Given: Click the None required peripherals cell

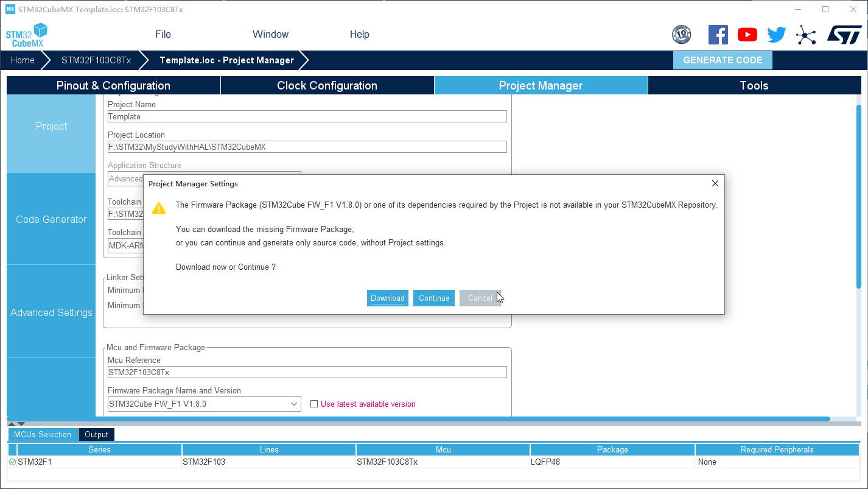Looking at the screenshot, I should coord(777,462).
